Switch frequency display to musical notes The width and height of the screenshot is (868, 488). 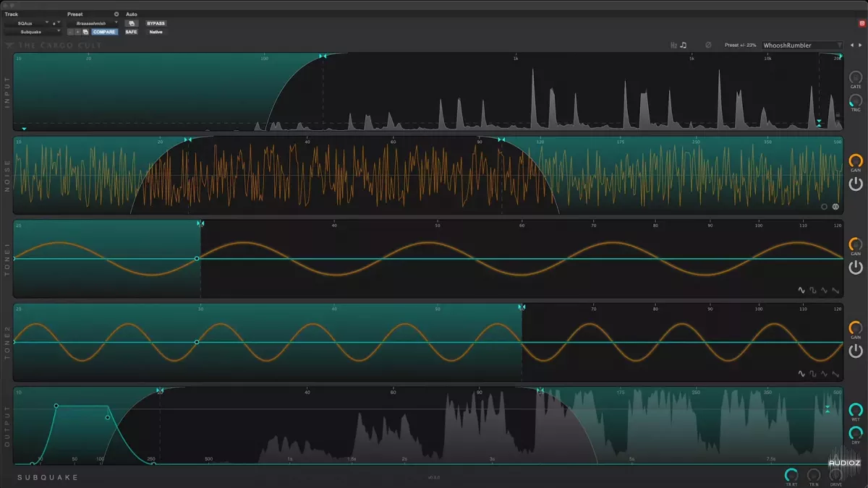click(x=684, y=45)
